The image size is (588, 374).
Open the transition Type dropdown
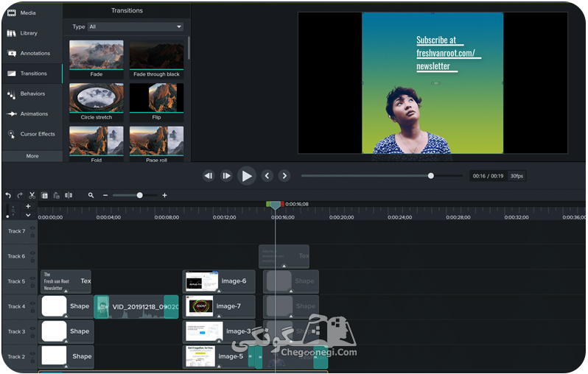(x=136, y=27)
